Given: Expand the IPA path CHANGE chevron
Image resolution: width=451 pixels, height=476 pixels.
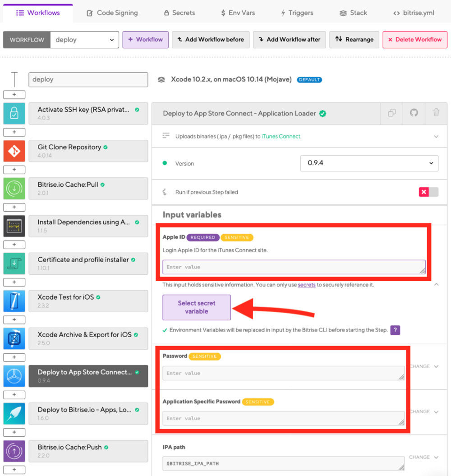Looking at the screenshot, I should coord(436,458).
